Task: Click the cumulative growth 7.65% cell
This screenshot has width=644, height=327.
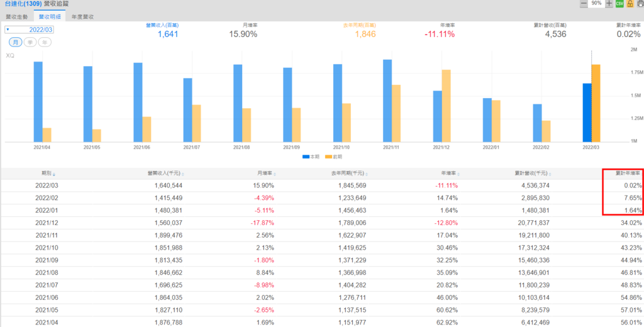Action: pyautogui.click(x=633, y=197)
